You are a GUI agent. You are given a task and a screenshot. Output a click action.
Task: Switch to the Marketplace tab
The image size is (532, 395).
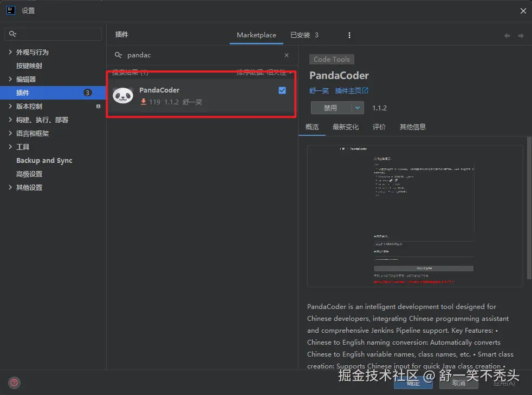[256, 35]
